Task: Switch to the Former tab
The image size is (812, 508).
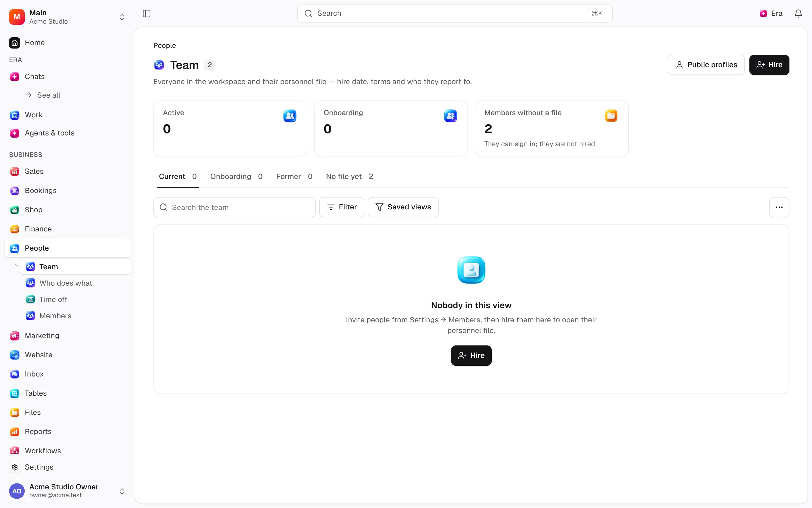Action: pyautogui.click(x=294, y=176)
